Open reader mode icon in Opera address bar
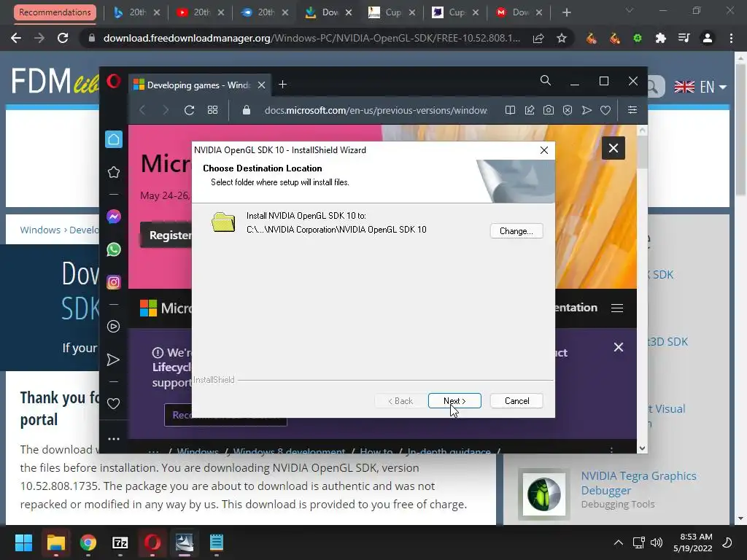The image size is (747, 560). pos(510,111)
